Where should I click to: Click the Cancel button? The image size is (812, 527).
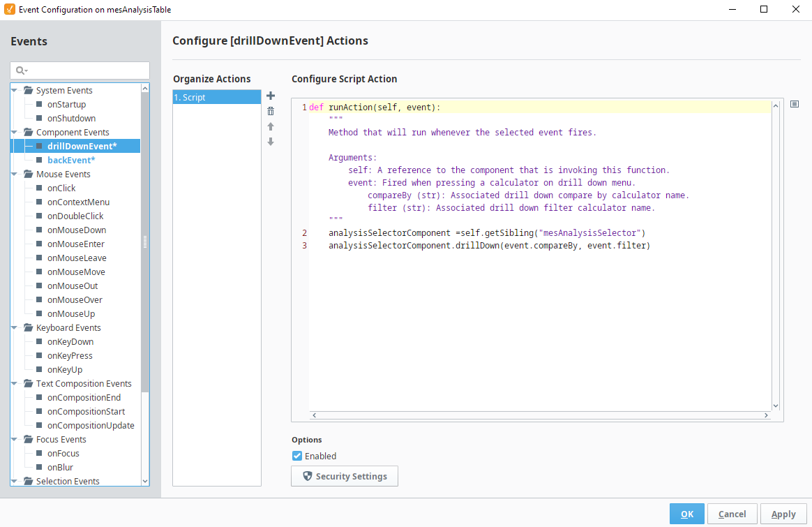coord(732,514)
